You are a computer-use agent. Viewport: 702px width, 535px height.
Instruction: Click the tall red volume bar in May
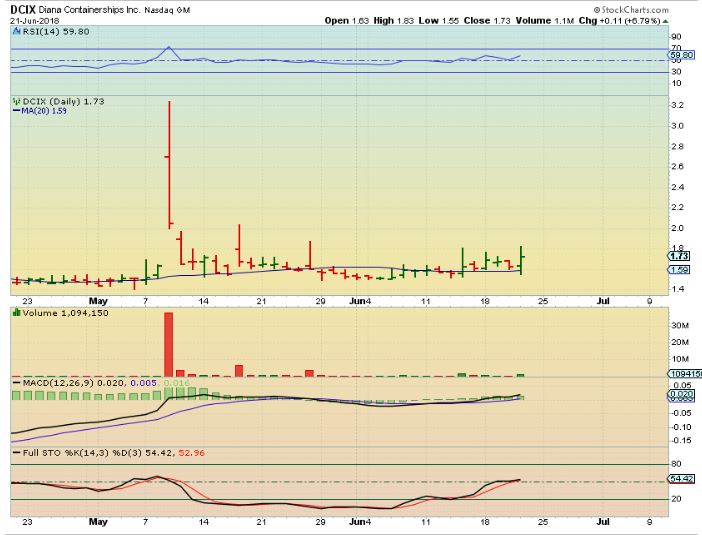pos(168,344)
